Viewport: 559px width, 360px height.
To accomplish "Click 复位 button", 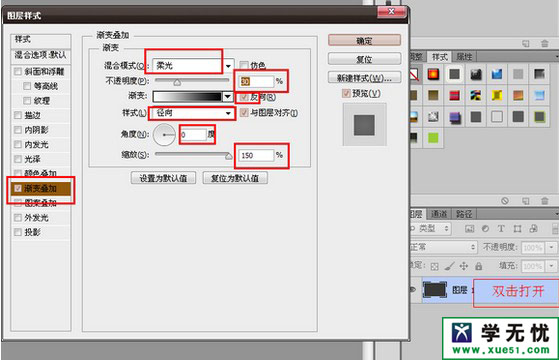I will click(x=364, y=59).
